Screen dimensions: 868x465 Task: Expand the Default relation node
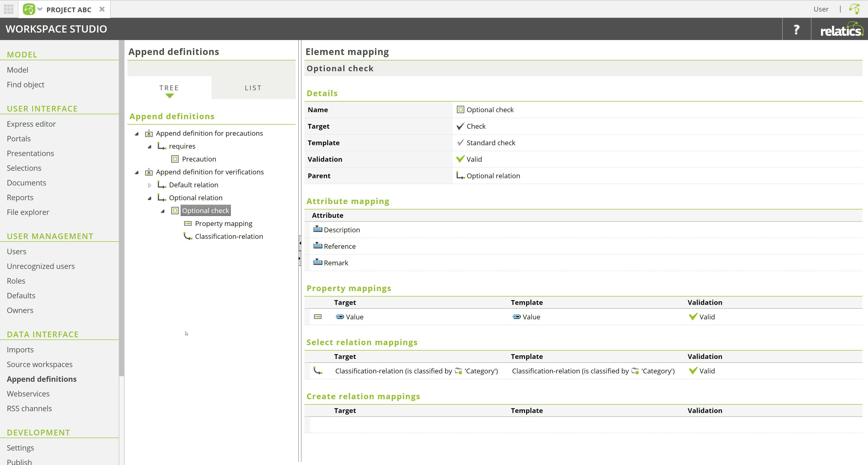tap(150, 185)
